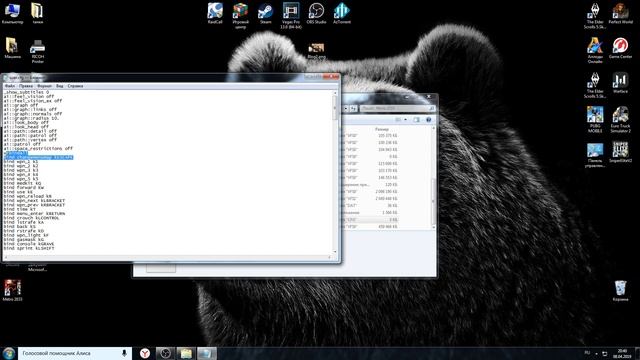The width and height of the screenshot is (640, 360).
Task: Launch Vegas Pro 13.0 shortcut
Action: coord(291,16)
